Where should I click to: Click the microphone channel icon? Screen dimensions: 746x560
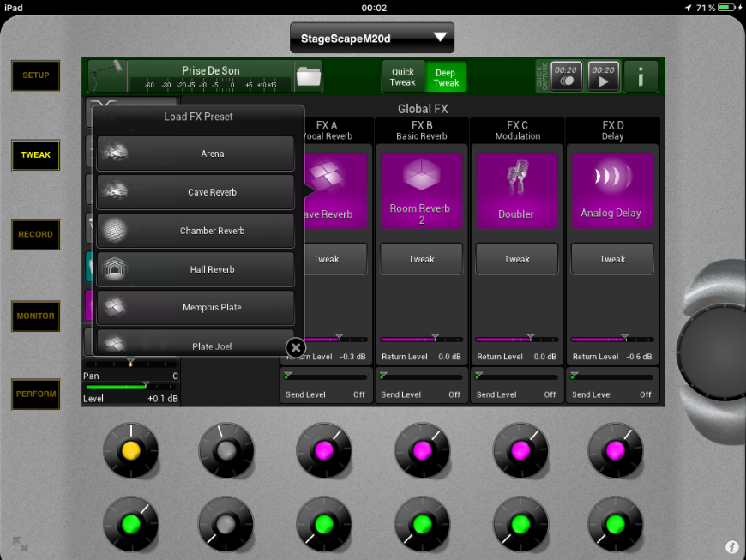pyautogui.click(x=107, y=77)
